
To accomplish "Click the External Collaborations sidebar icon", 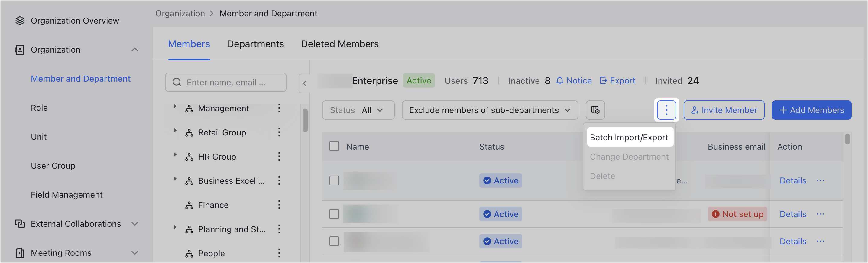I will tap(20, 224).
